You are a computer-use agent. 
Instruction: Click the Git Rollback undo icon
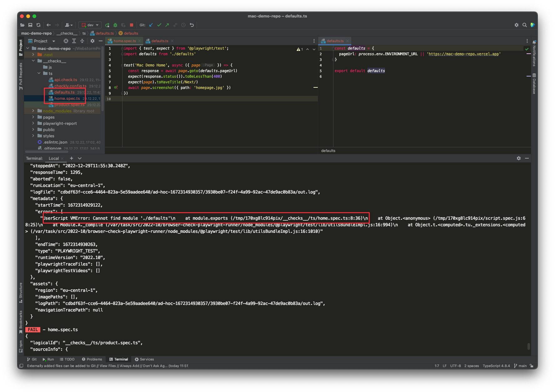click(192, 25)
